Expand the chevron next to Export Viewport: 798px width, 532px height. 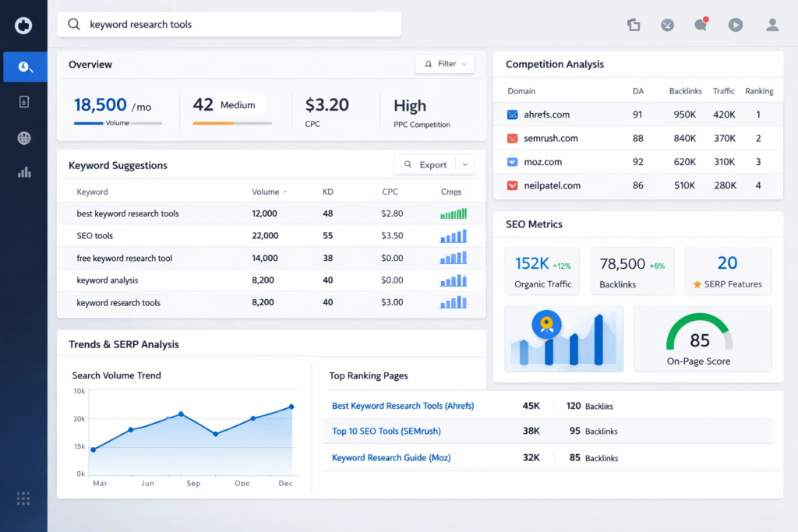pos(464,164)
